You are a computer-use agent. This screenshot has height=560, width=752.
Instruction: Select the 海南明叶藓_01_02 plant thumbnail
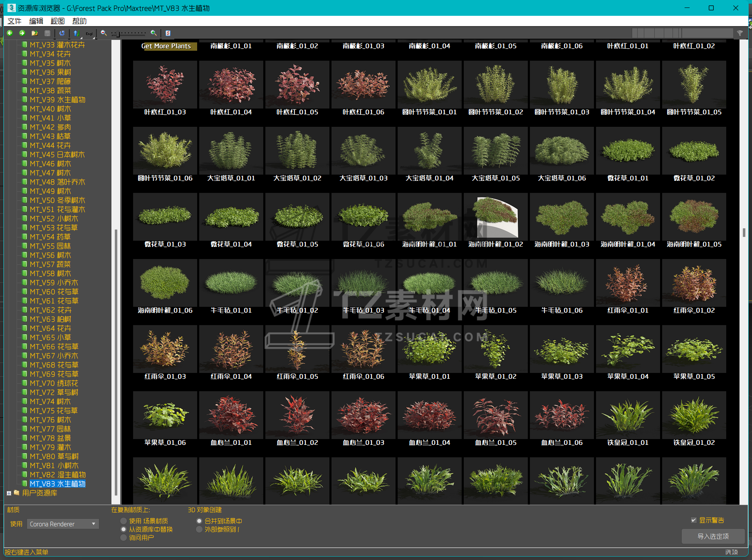pos(496,217)
